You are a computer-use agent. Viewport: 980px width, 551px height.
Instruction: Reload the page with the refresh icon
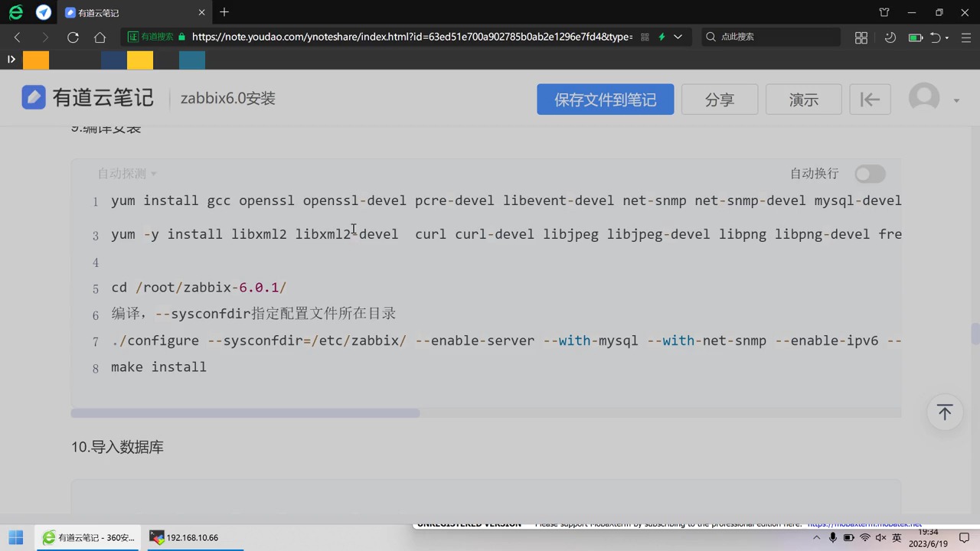point(73,37)
